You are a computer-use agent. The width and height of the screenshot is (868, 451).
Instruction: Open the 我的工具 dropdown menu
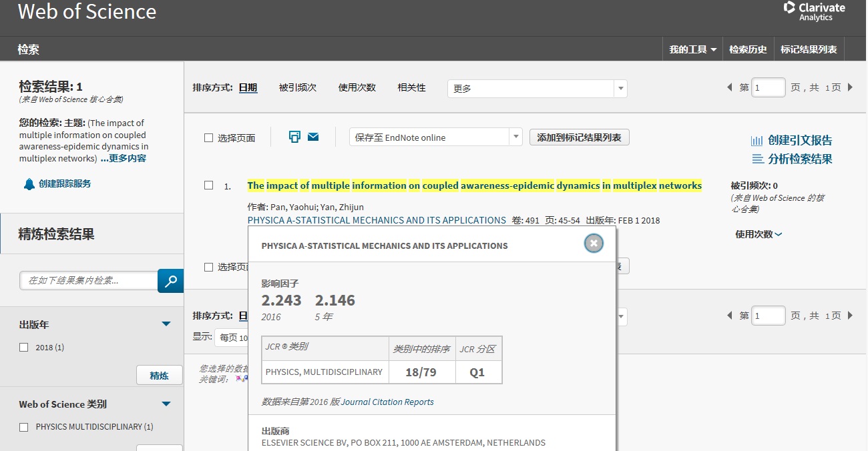pos(693,49)
